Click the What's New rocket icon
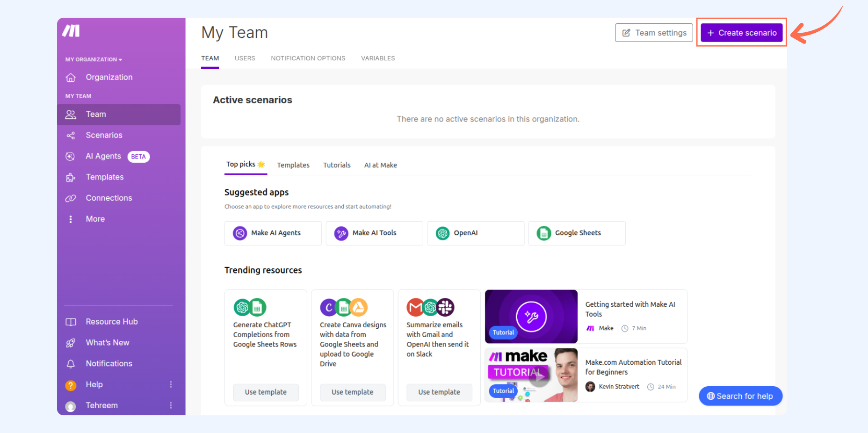The height and width of the screenshot is (433, 868). (x=71, y=343)
